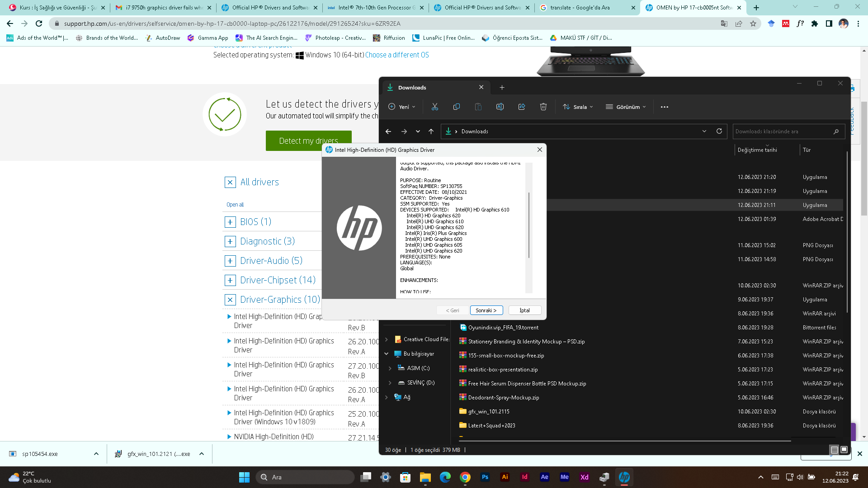Click the Share icon in Explorer toolbar
Screen dimensions: 868x488
coord(521,107)
